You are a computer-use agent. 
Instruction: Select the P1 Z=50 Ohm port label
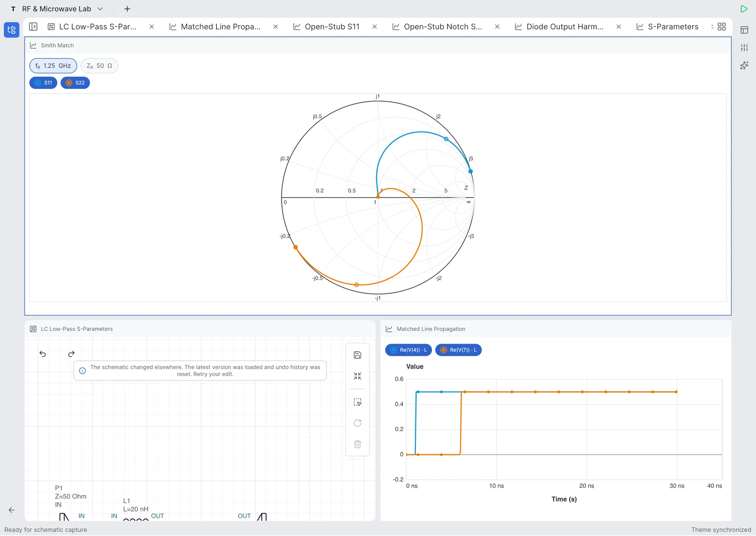(70, 496)
